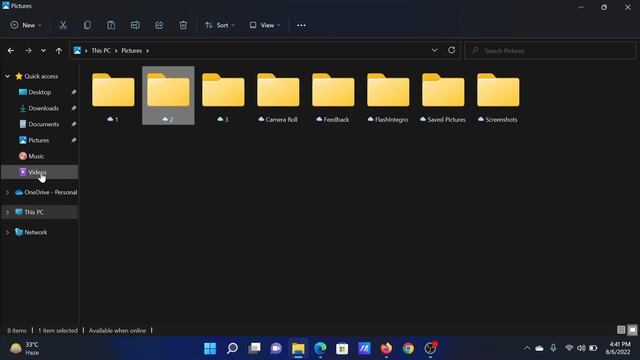Image resolution: width=640 pixels, height=360 pixels.
Task: Open Microsoft Store from taskbar
Action: 342,348
